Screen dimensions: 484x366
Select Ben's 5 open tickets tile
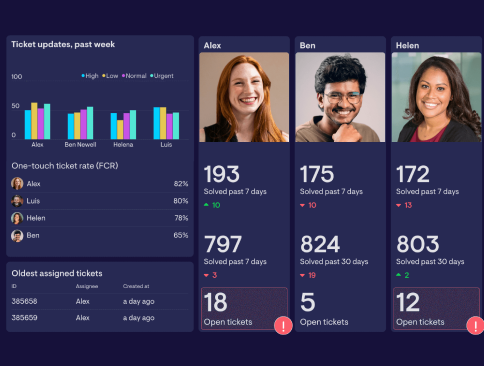[x=340, y=308]
